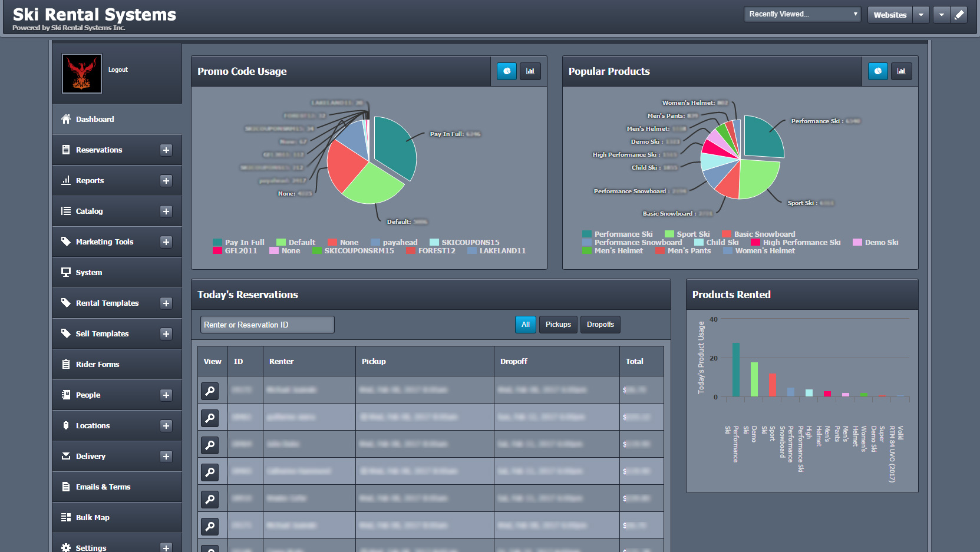Click the Settings gear icon at sidebar bottom
The width and height of the screenshot is (980, 552).
pyautogui.click(x=66, y=547)
